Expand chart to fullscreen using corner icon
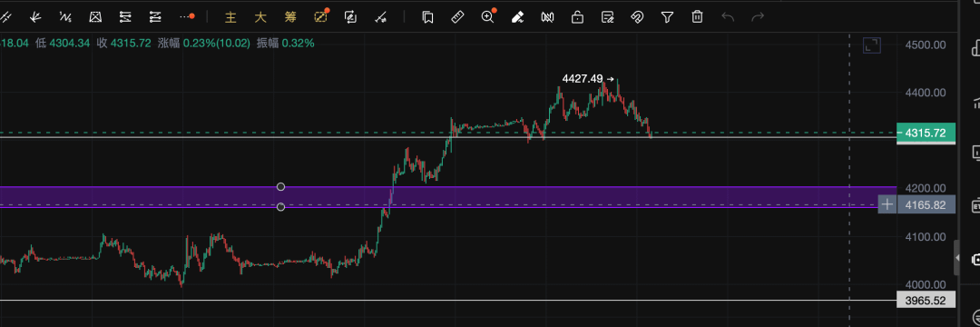 tap(871, 45)
